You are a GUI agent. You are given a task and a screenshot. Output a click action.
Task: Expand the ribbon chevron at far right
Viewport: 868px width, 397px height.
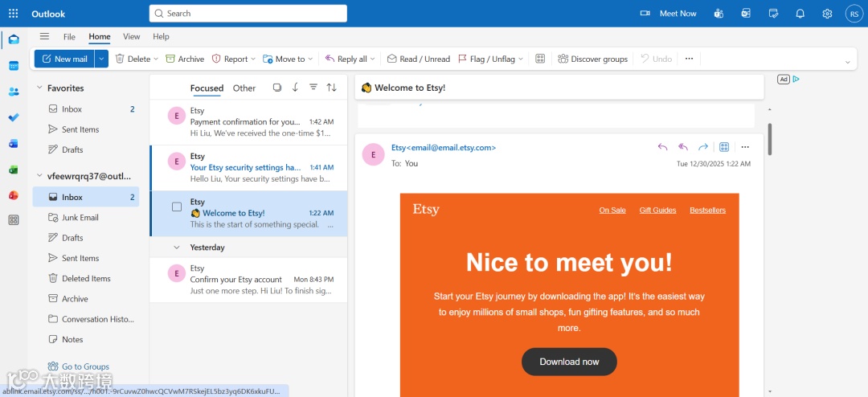(x=848, y=62)
